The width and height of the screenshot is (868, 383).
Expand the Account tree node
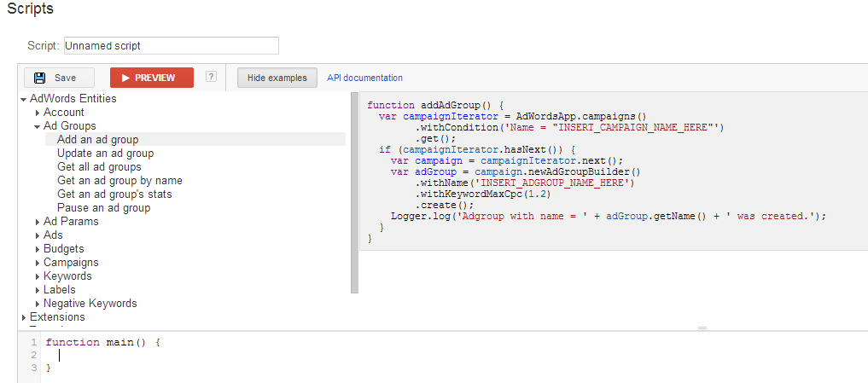point(38,113)
